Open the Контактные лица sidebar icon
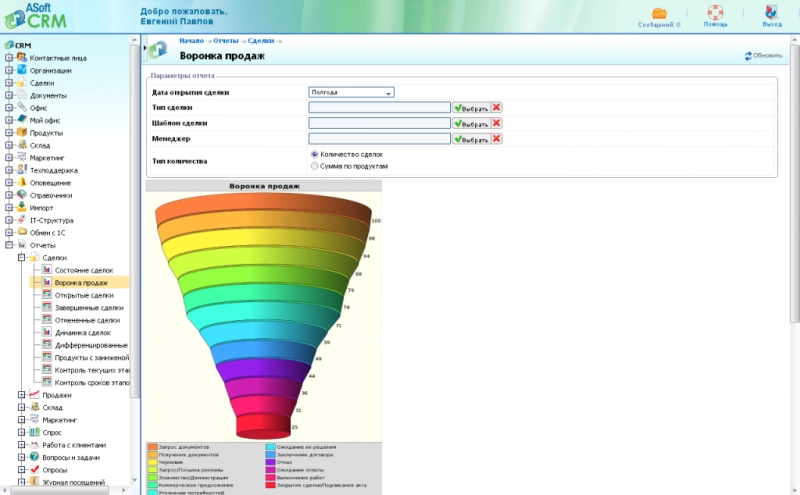 click(21, 58)
